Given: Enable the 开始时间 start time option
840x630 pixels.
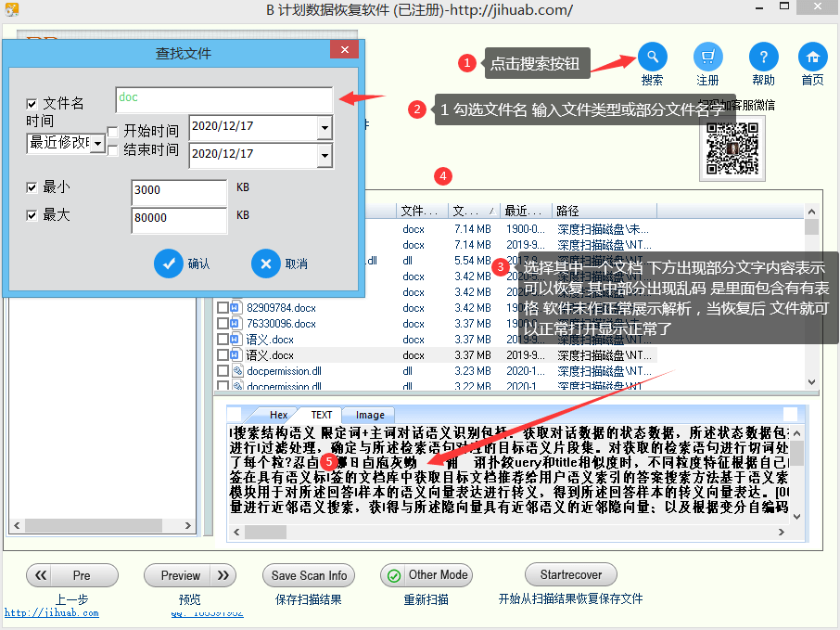Looking at the screenshot, I should click(113, 130).
